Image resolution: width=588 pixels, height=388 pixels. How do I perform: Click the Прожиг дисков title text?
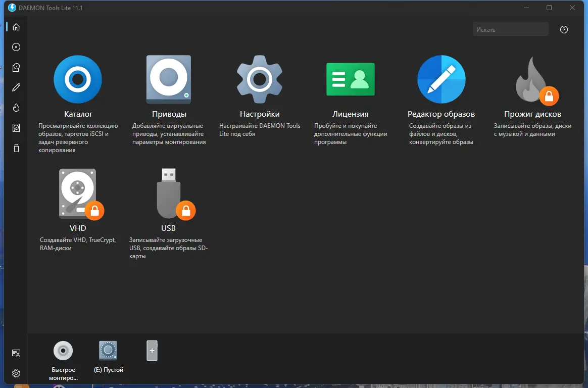click(x=532, y=114)
